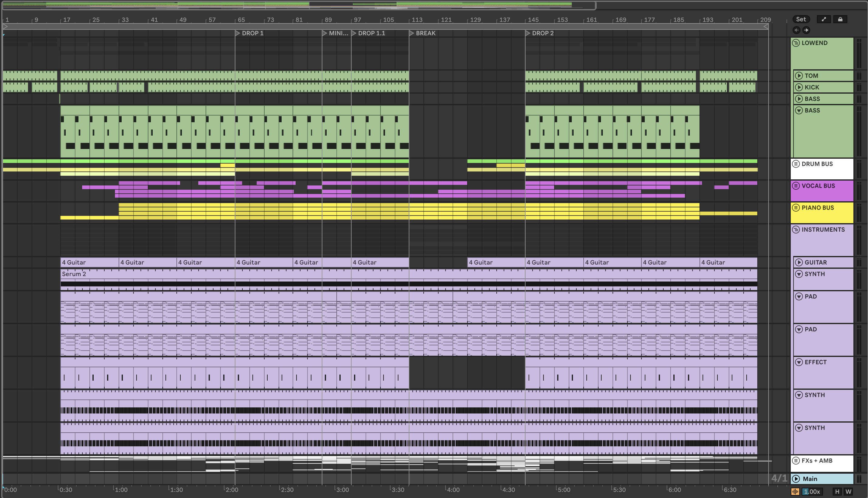Select the Serum 2 clip

[x=74, y=274]
